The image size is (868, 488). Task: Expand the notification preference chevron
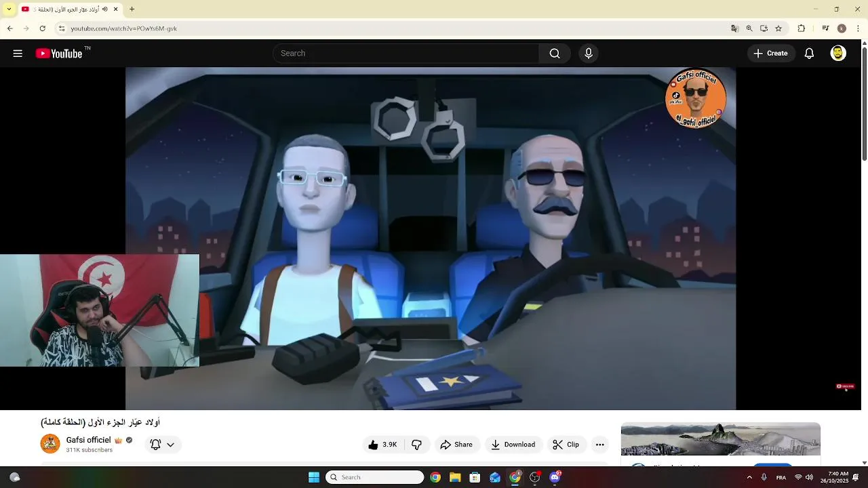(170, 445)
